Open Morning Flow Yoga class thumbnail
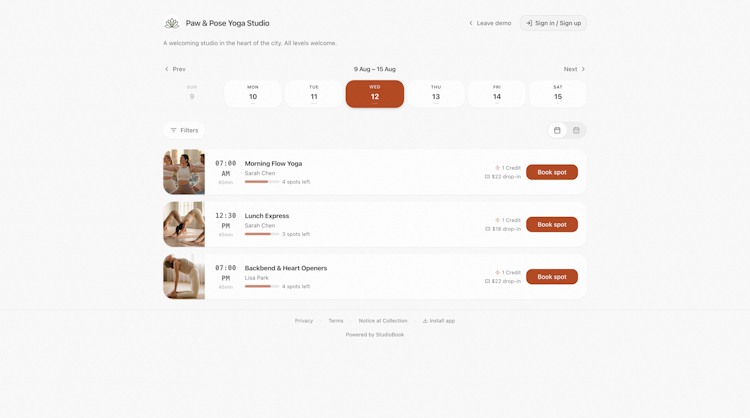The image size is (750, 418). click(184, 172)
